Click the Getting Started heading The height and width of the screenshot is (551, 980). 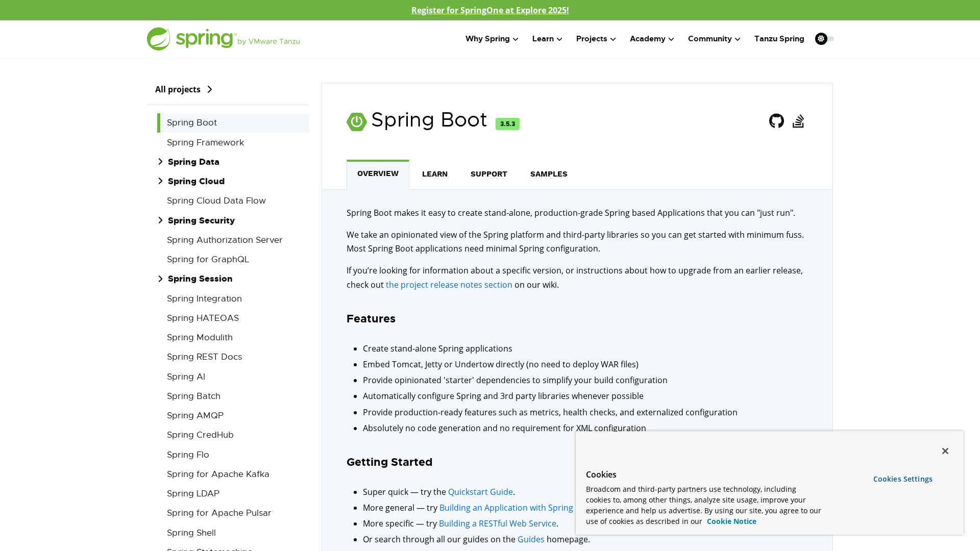tap(389, 462)
